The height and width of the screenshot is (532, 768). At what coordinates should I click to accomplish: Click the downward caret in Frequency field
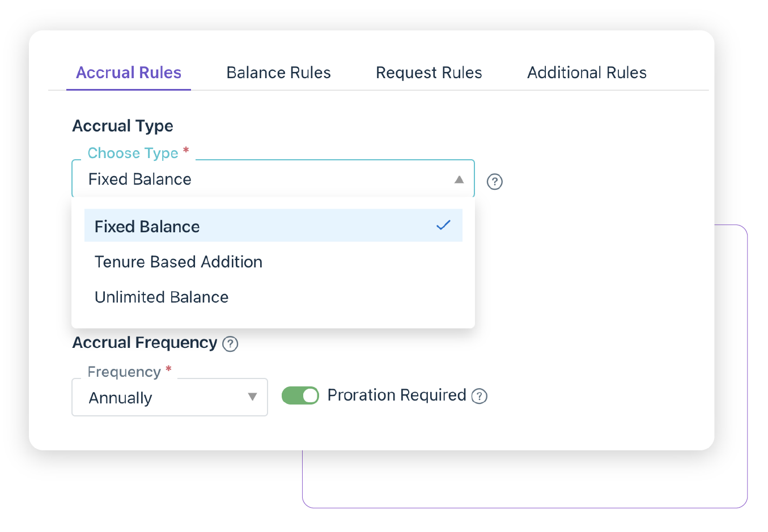click(x=253, y=397)
